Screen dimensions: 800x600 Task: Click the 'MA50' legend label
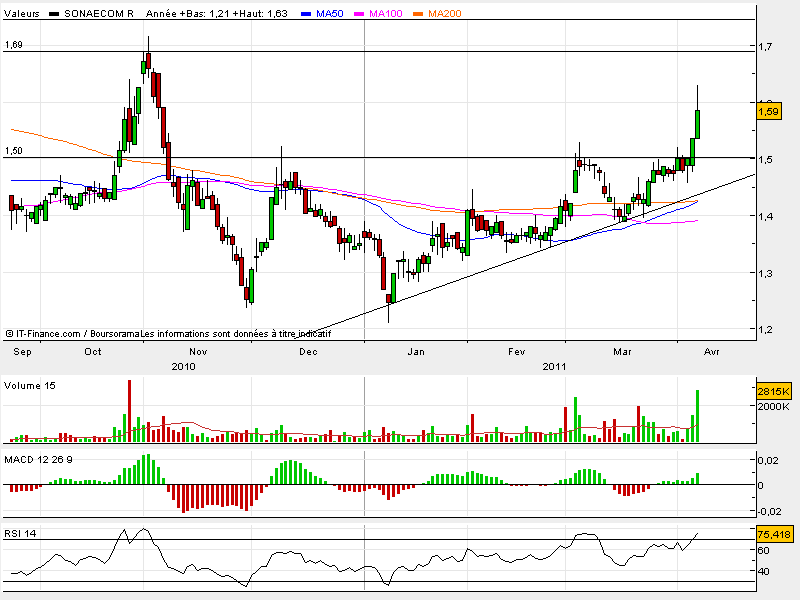(x=330, y=14)
